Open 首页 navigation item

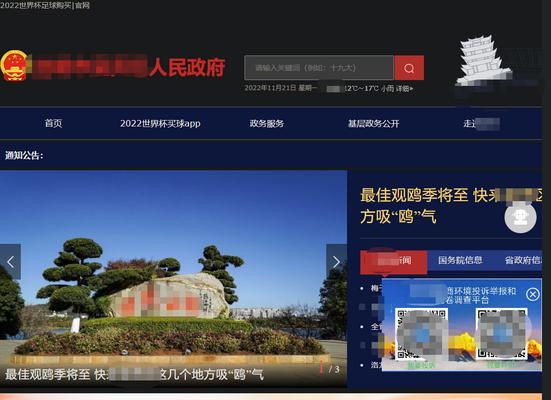[x=53, y=123]
